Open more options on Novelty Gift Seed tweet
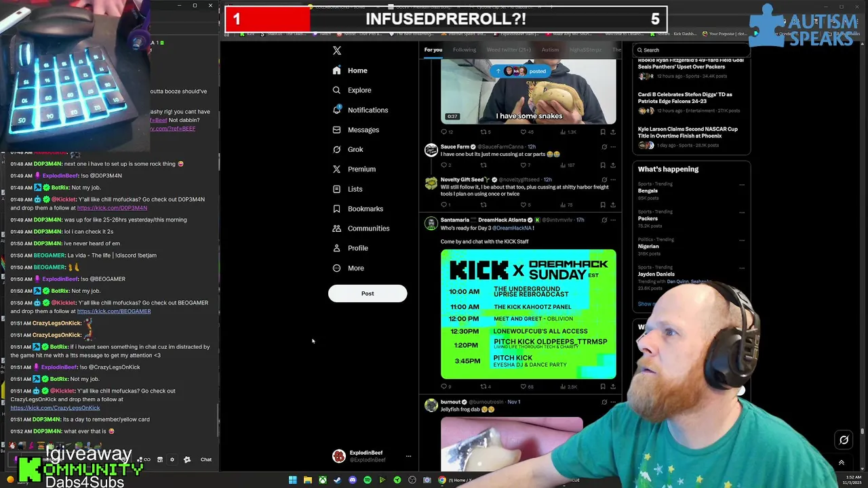868x488 pixels. tap(613, 180)
